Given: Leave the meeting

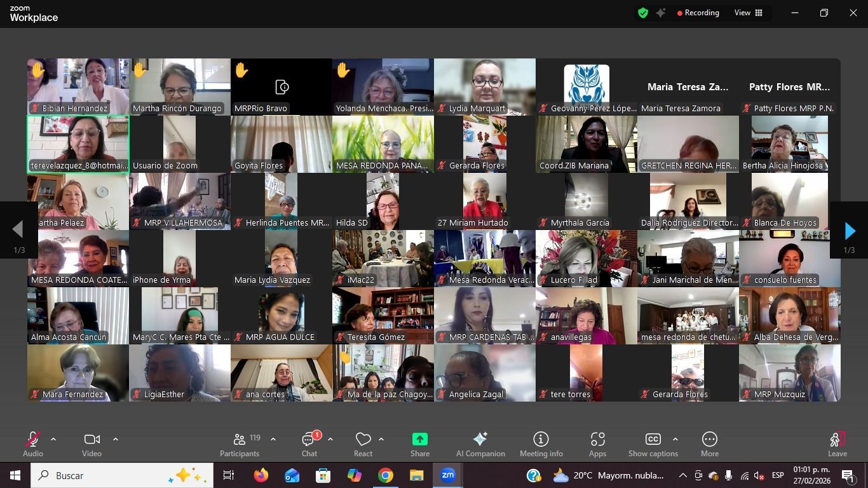Looking at the screenshot, I should pyautogui.click(x=837, y=444).
